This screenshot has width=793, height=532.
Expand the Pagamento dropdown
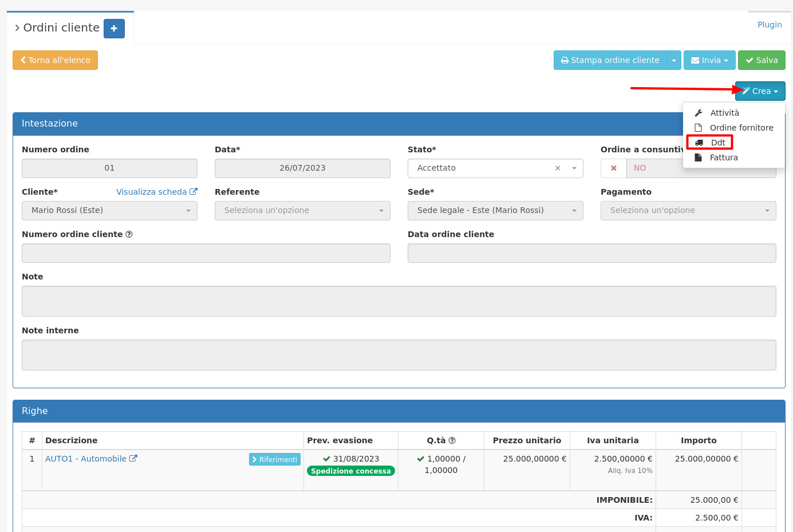pos(688,211)
